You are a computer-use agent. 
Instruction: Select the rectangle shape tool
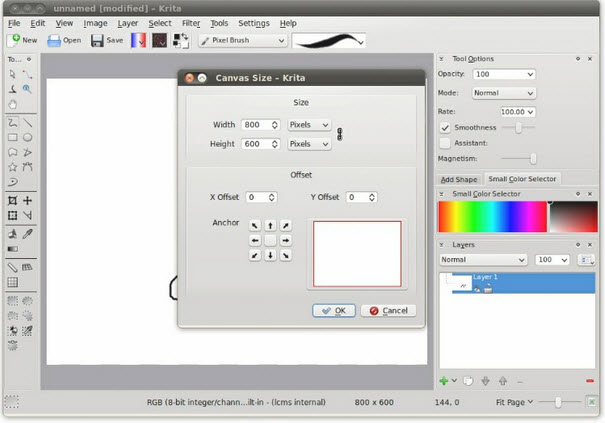[12, 137]
